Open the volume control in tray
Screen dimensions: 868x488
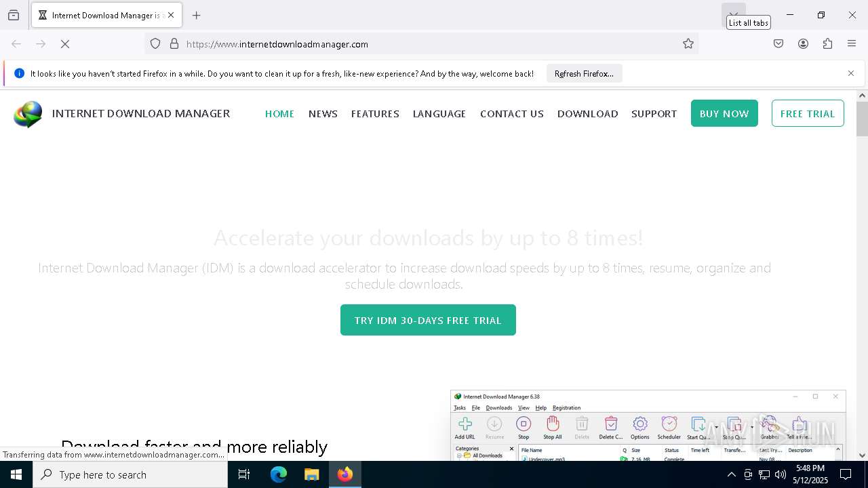[781, 474]
